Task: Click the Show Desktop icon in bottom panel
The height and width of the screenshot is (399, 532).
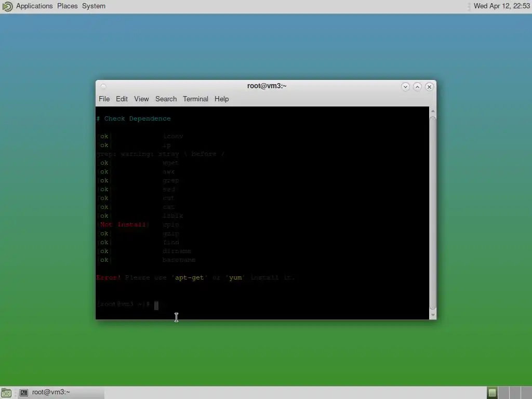Action: pos(6,393)
